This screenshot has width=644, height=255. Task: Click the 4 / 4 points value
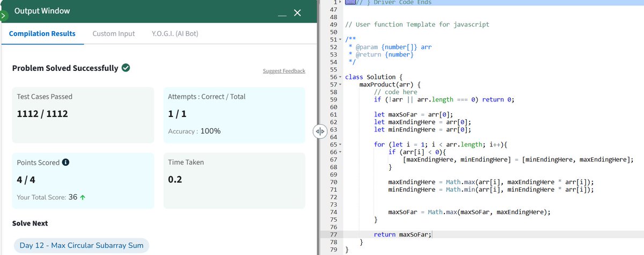27,179
